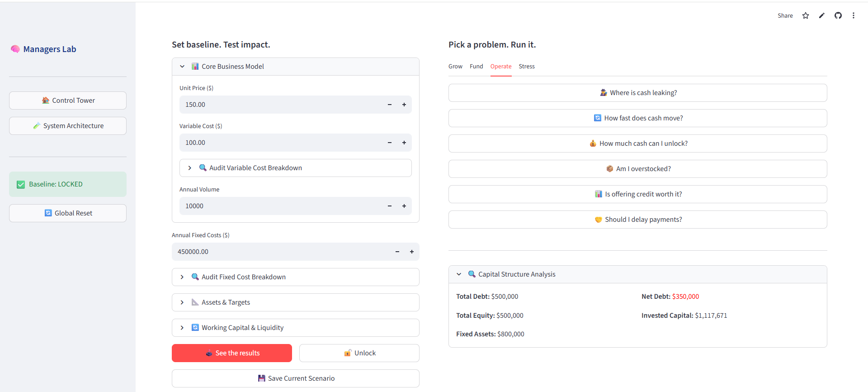Viewport: 868px width, 392px height.
Task: Click Where is cash leaking button
Action: click(x=637, y=93)
